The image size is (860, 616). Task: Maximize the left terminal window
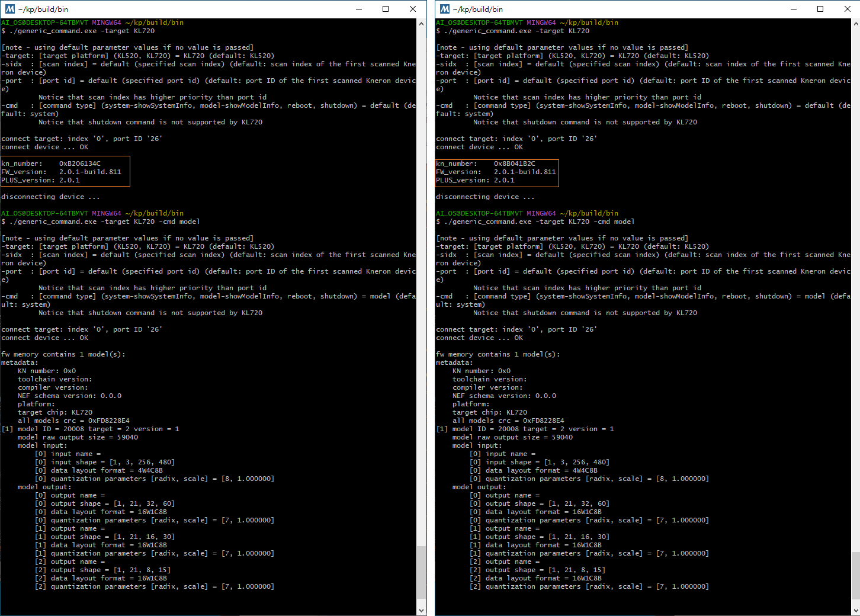tap(386, 9)
